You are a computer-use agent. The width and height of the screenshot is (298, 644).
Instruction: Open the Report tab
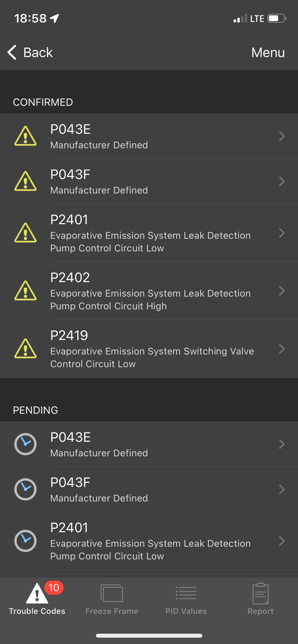pos(260,599)
